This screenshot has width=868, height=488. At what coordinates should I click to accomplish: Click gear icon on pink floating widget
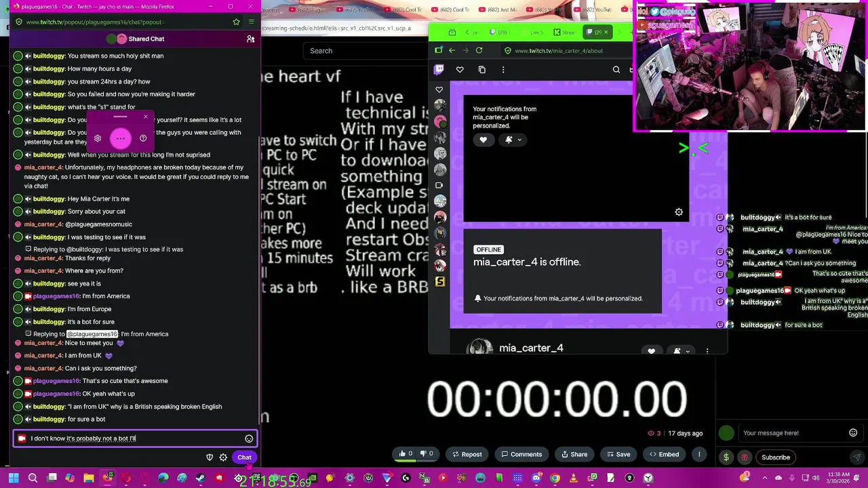[98, 138]
